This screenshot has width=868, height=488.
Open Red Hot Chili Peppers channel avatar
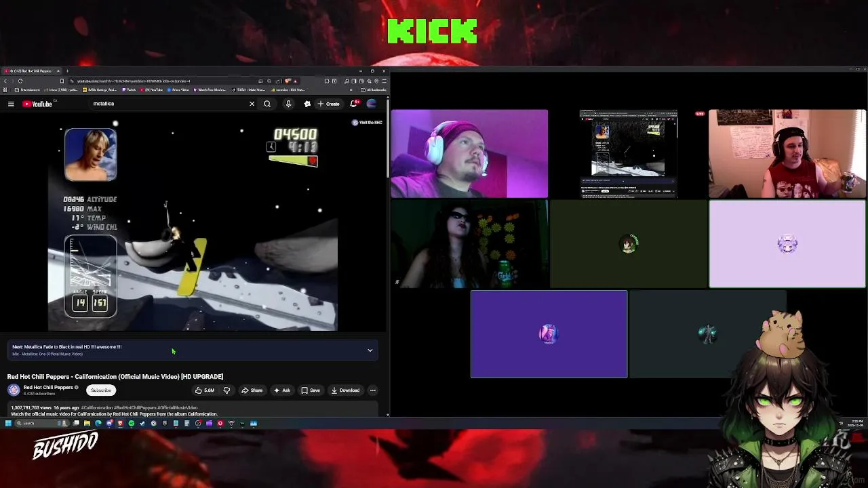[x=14, y=390]
